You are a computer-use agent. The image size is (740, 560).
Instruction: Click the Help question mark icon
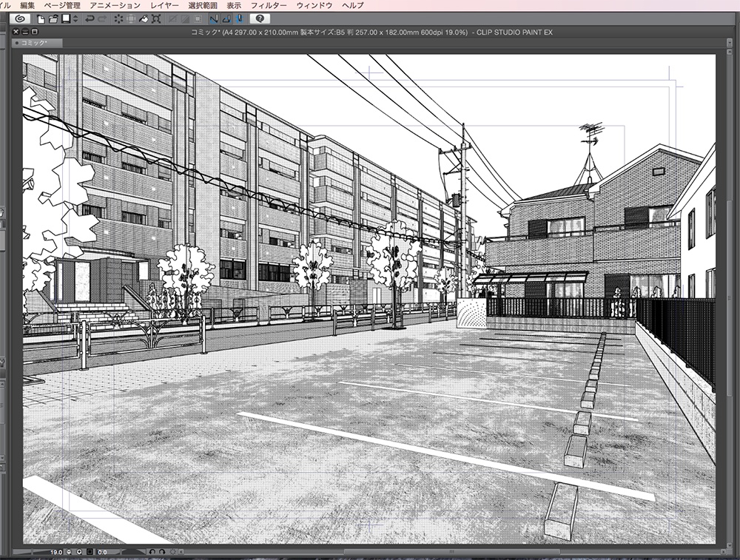point(260,20)
